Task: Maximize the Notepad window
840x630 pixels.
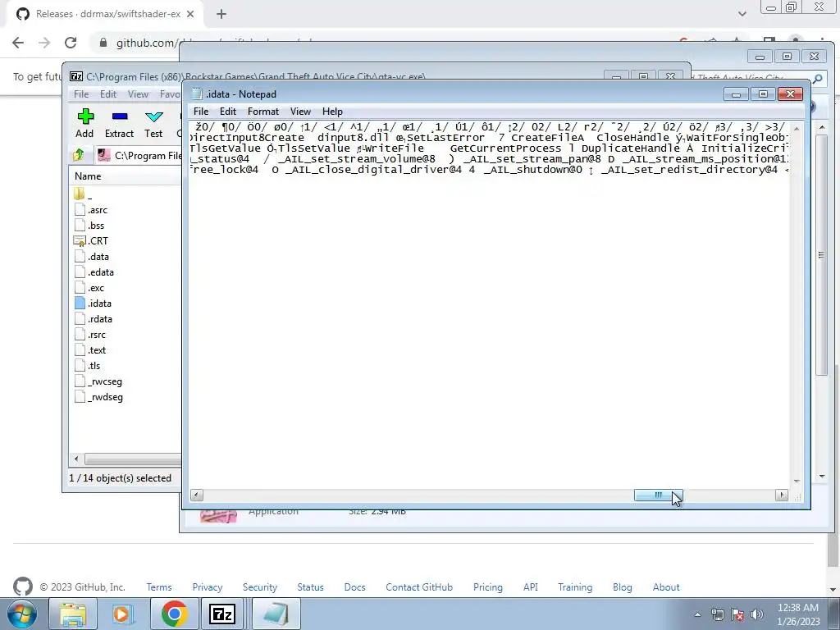Action: (764, 94)
